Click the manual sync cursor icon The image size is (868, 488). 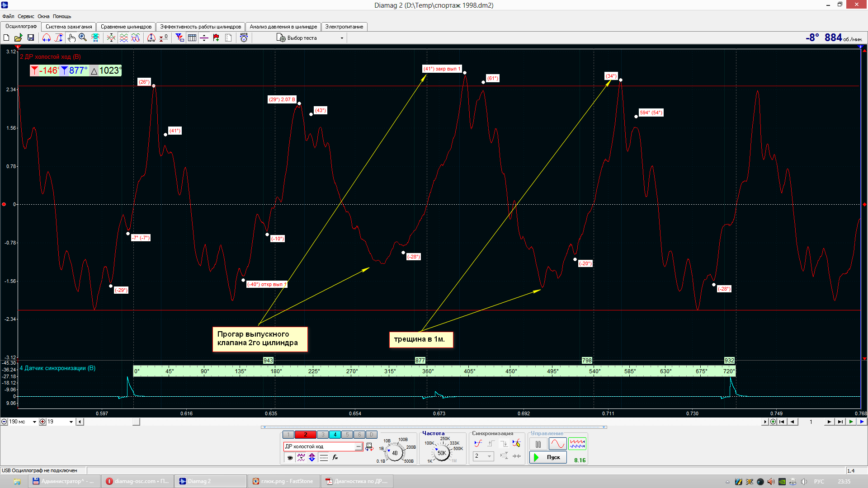tap(516, 444)
